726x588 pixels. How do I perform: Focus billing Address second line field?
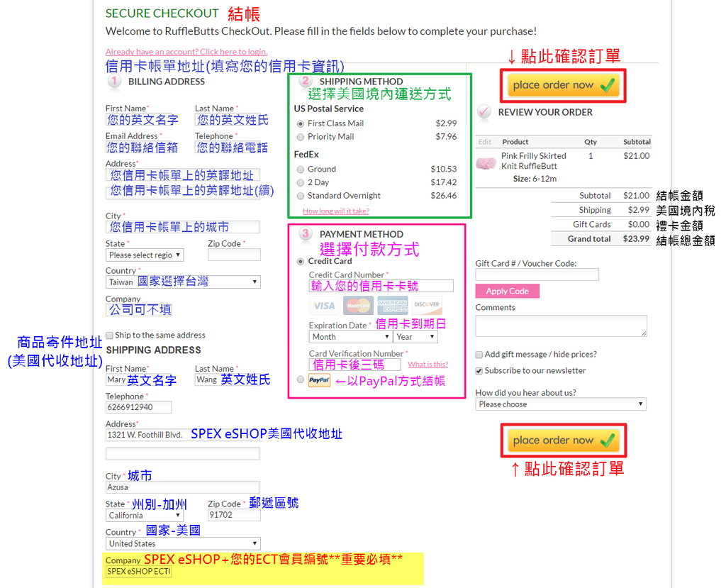click(183, 192)
